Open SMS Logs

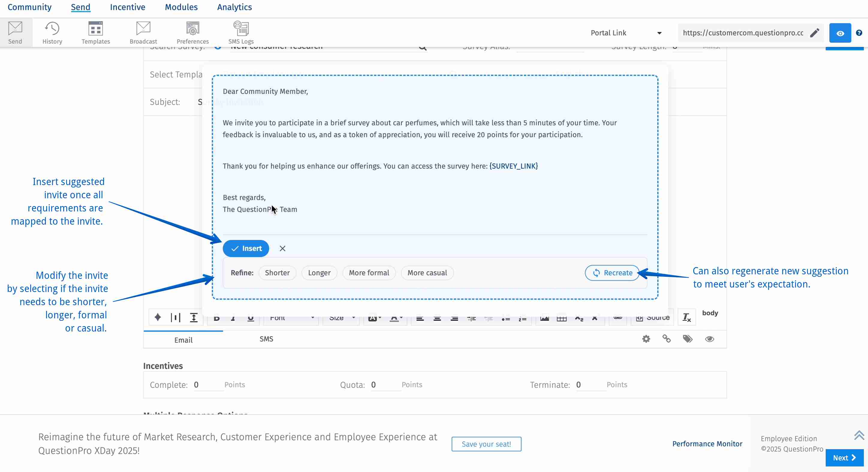(x=241, y=33)
